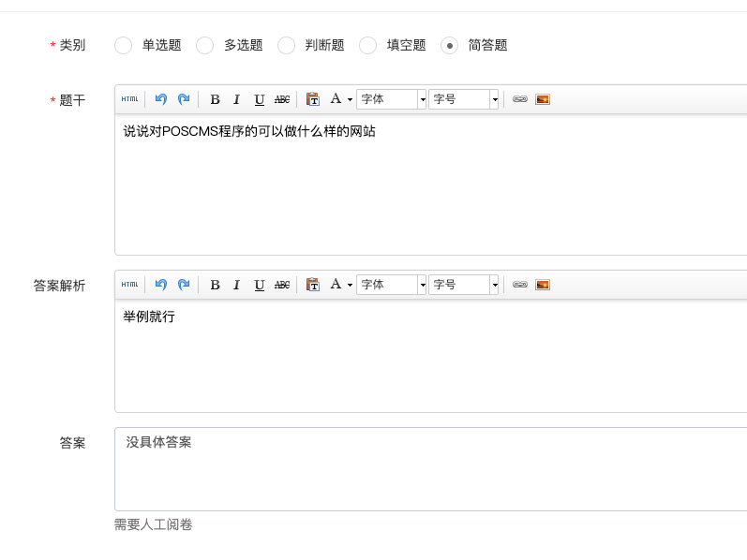Viewport: 747px width, 560px height.
Task: Insert link in the 题干 editor
Action: [520, 99]
